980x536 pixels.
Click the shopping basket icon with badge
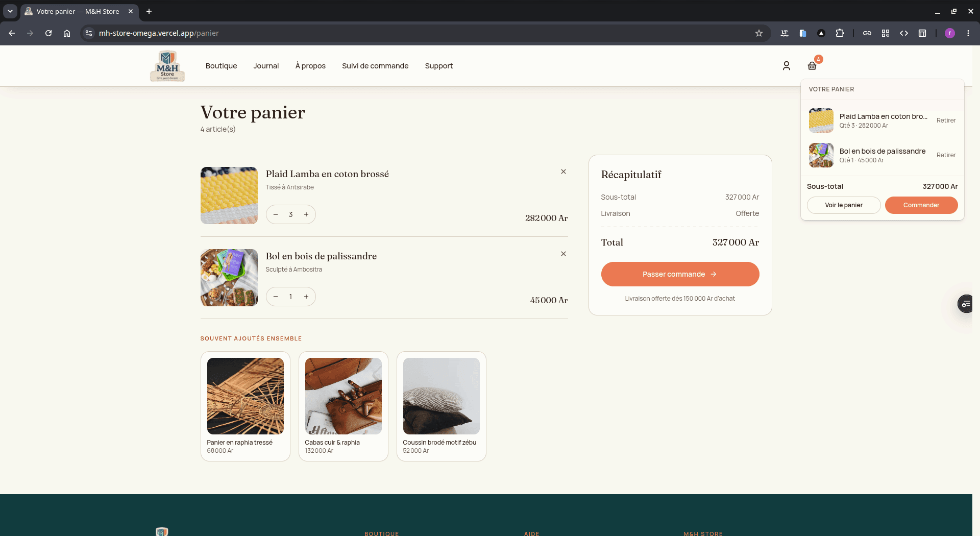(812, 66)
